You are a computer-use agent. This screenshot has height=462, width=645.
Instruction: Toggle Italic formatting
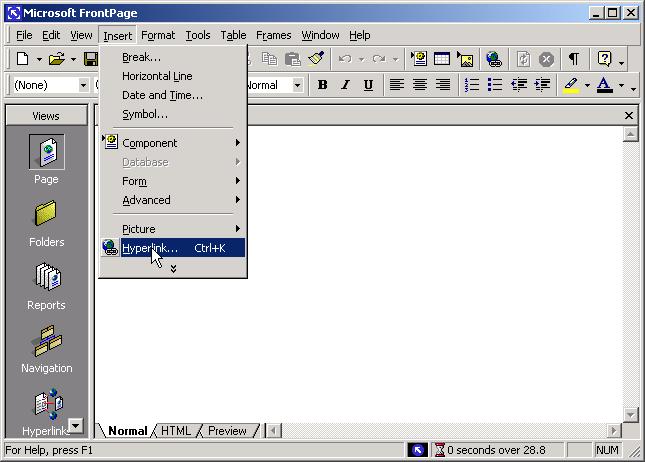pyautogui.click(x=346, y=85)
